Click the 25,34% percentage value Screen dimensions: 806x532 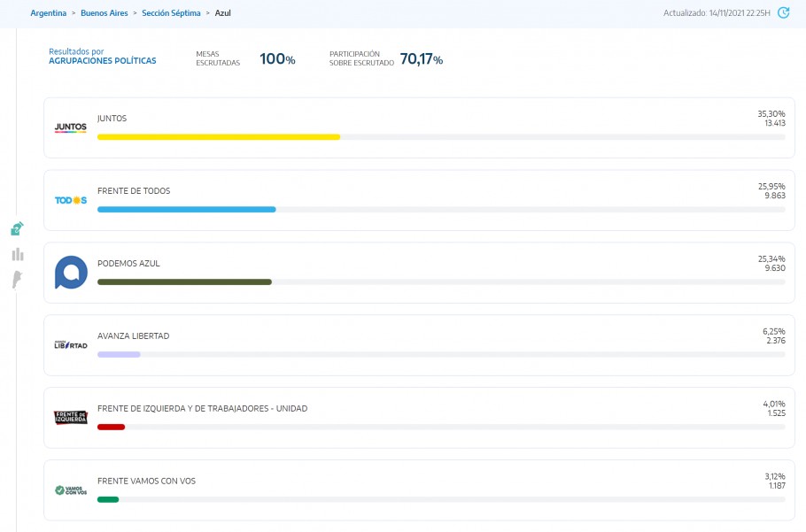point(771,258)
